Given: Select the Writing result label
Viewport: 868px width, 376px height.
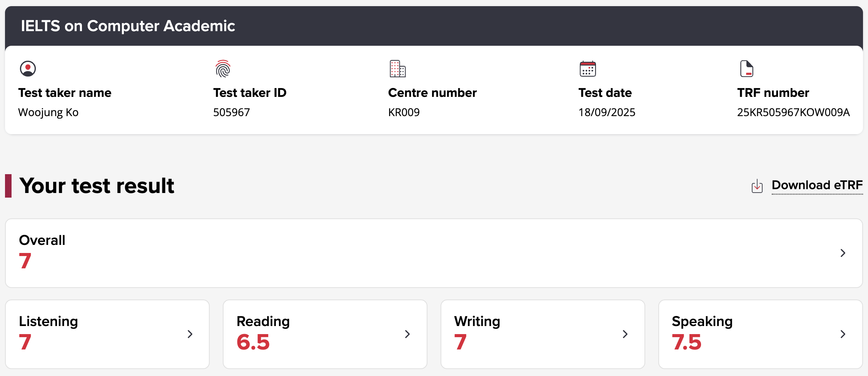Looking at the screenshot, I should tap(477, 321).
